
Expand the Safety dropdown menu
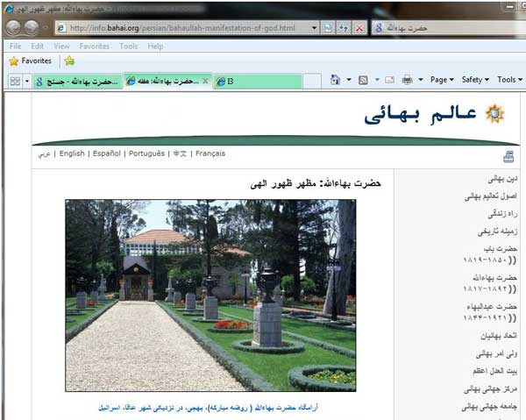473,80
